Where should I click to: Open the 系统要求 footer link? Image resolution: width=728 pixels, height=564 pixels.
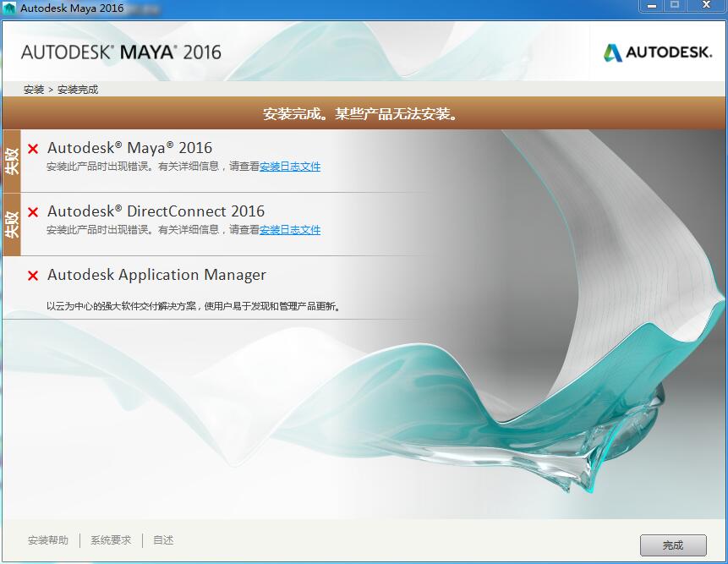(x=111, y=540)
